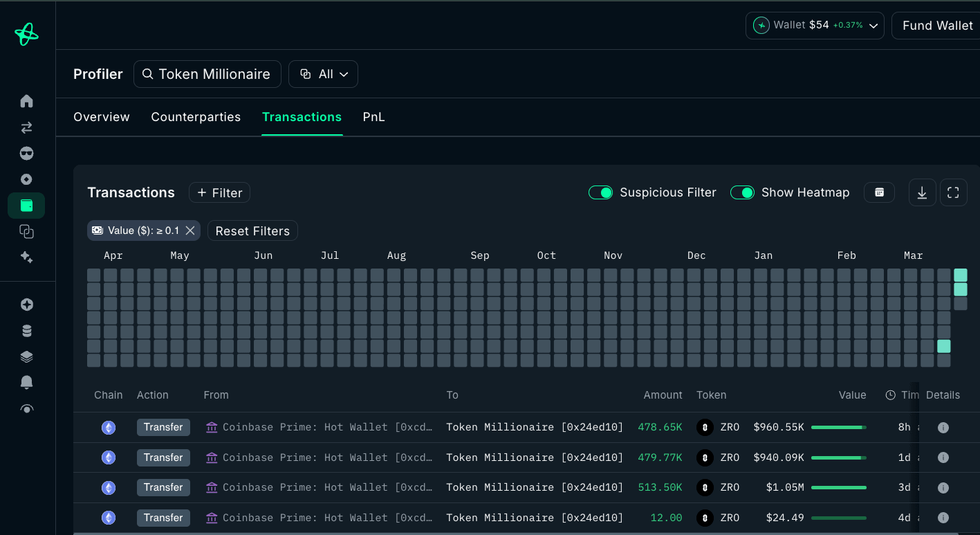
Task: Open the notifications bell icon
Action: pos(26,382)
